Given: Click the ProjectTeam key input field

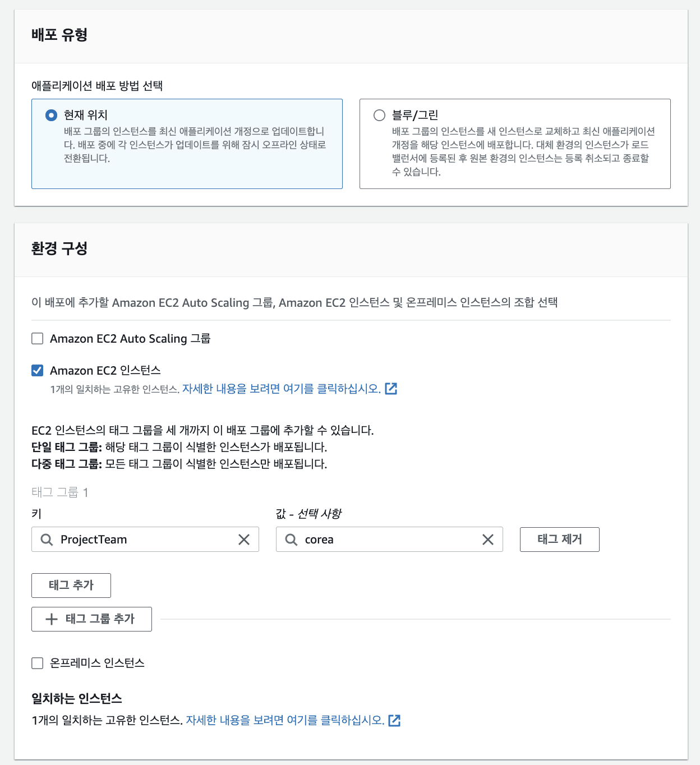Looking at the screenshot, I should pyautogui.click(x=145, y=540).
